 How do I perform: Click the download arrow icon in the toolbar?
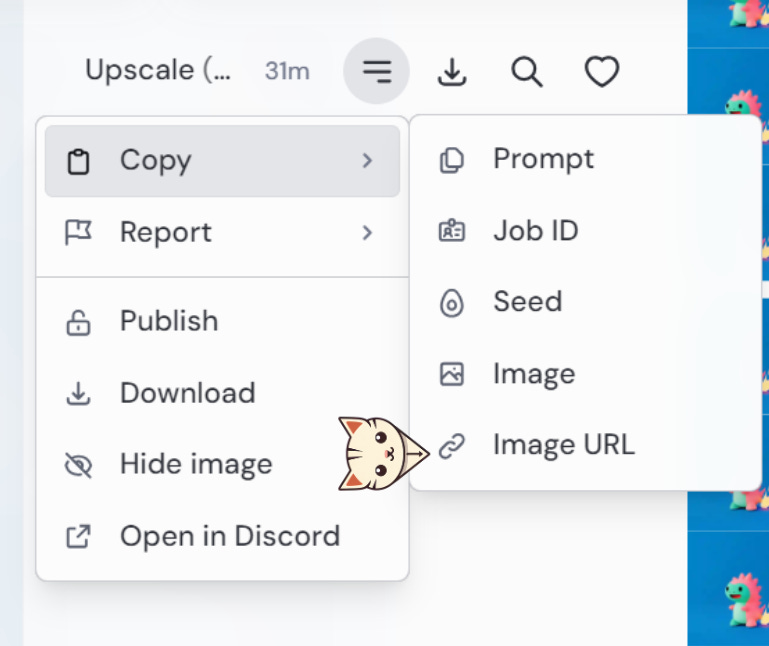(452, 72)
